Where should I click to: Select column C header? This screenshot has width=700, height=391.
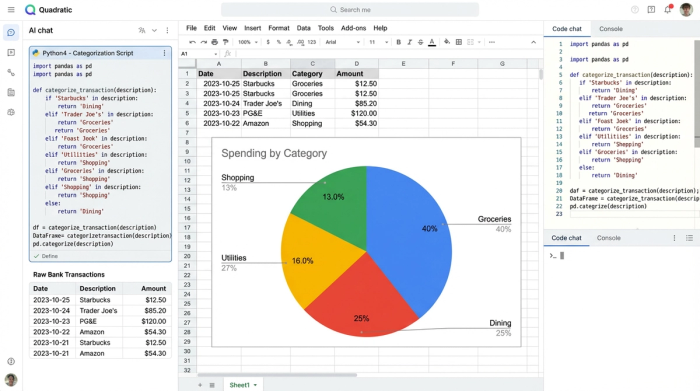[x=312, y=63]
